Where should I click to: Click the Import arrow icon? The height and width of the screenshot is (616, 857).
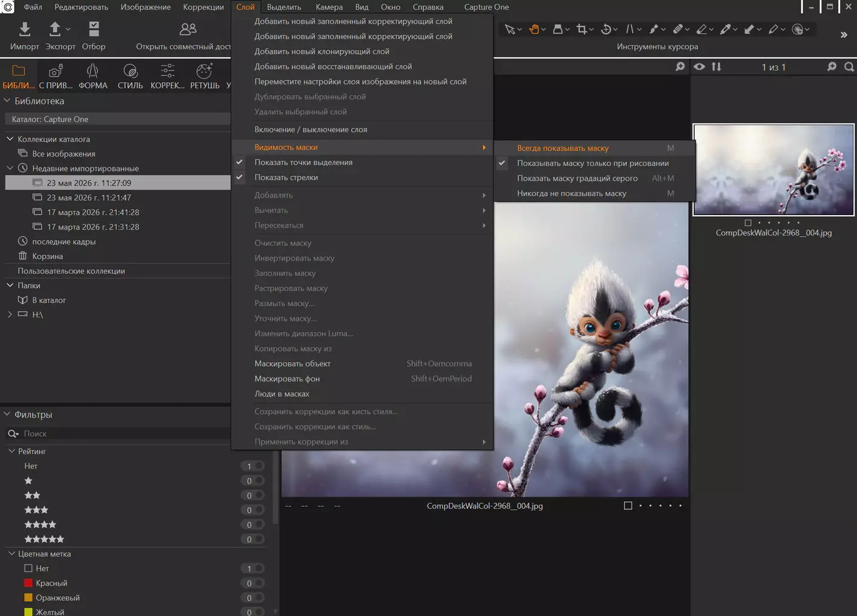[24, 29]
